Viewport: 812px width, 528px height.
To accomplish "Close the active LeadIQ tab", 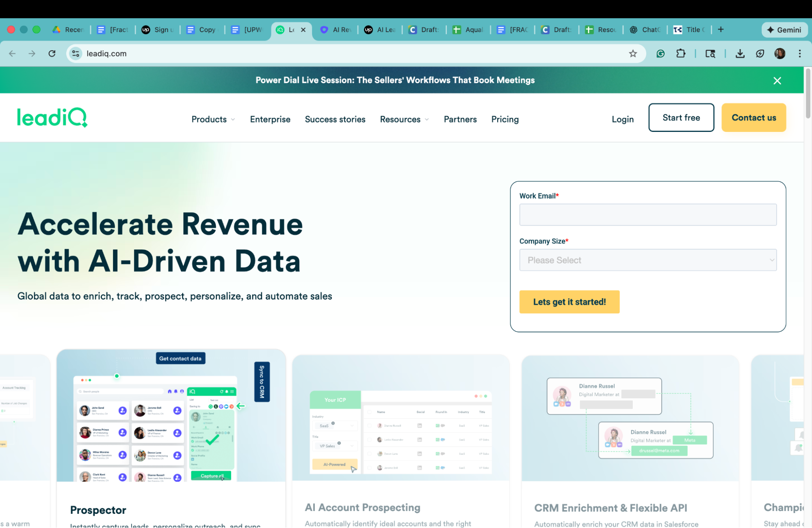I will 303,30.
